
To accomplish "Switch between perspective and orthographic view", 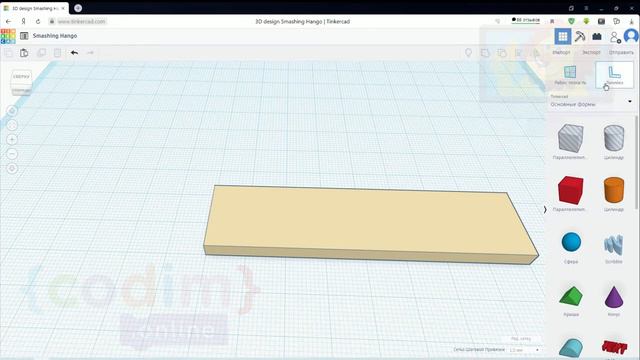I will coord(12,169).
